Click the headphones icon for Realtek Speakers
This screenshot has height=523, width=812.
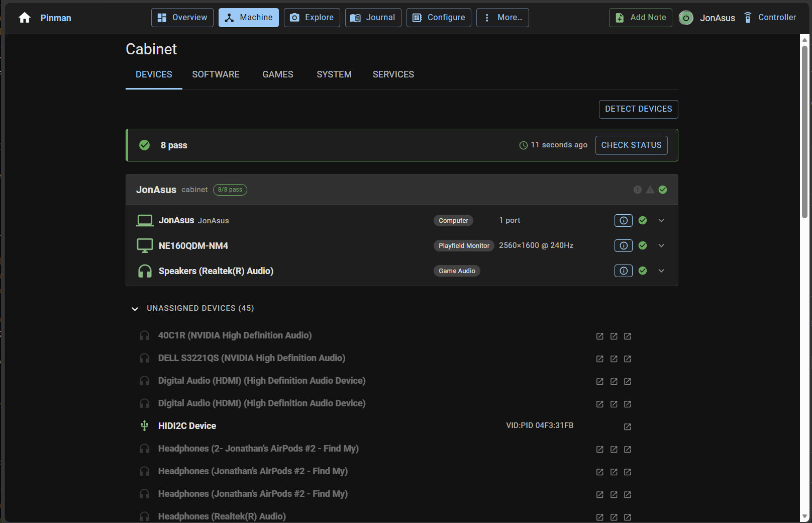click(145, 271)
